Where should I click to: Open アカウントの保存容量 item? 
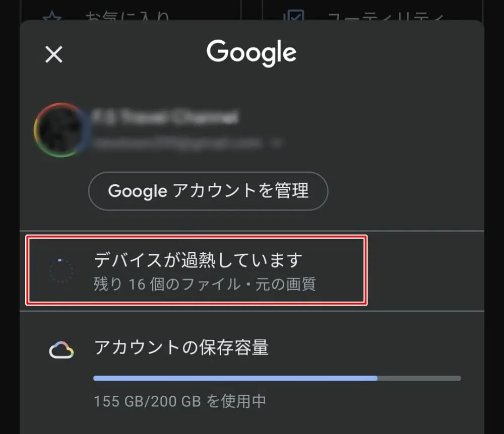point(181,347)
